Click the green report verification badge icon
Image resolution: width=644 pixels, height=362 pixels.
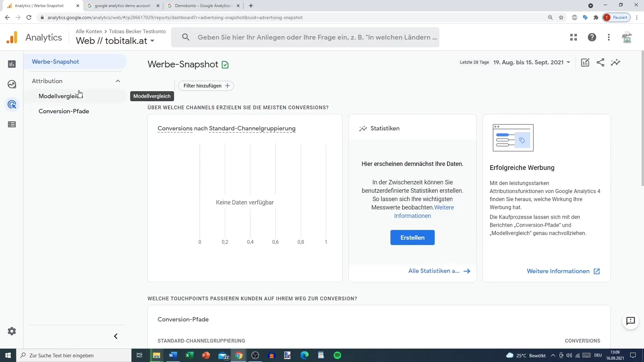point(225,65)
